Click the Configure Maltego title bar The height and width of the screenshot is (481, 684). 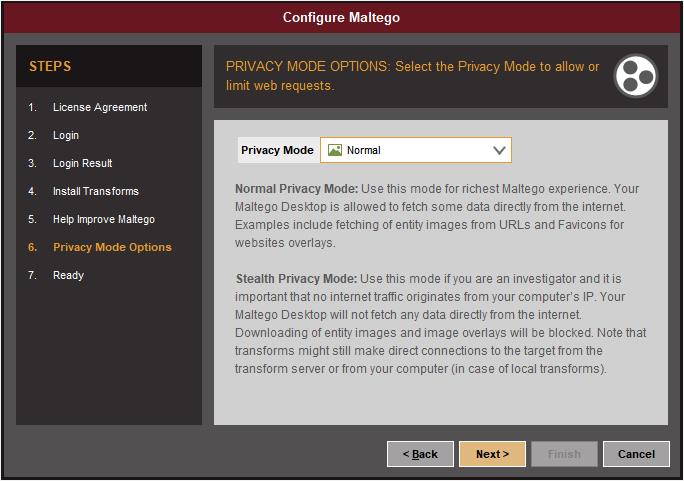[x=342, y=17]
